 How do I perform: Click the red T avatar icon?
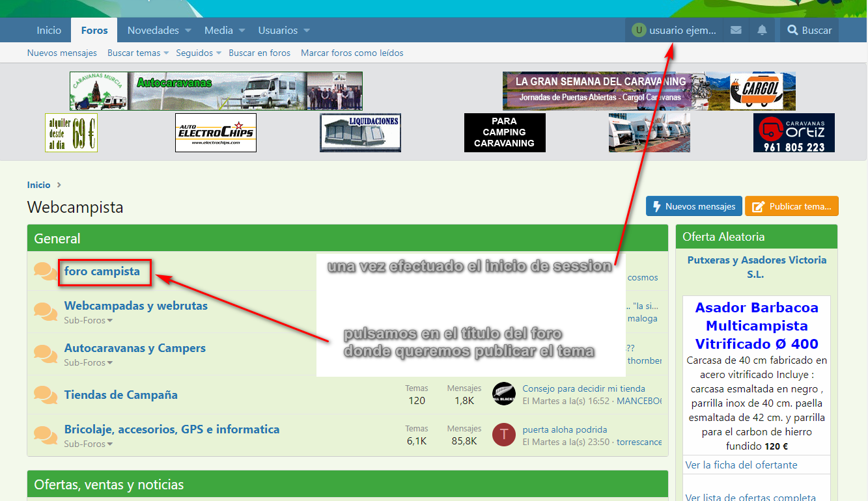[x=504, y=435]
